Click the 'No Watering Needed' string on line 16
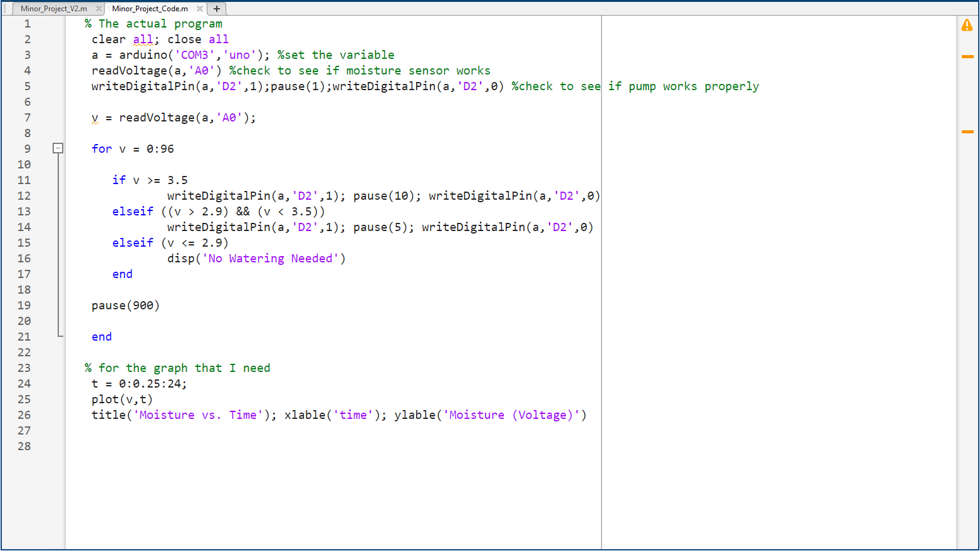The height and width of the screenshot is (551, 980). point(271,258)
